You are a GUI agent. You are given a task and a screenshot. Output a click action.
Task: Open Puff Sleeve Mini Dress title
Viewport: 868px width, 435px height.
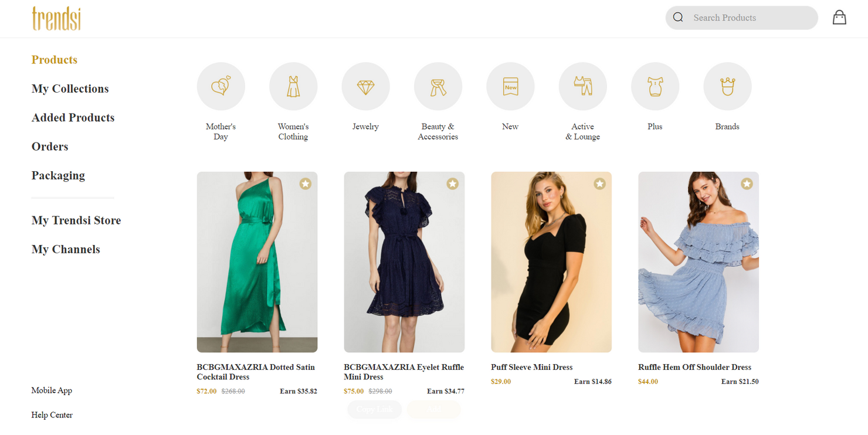[532, 367]
